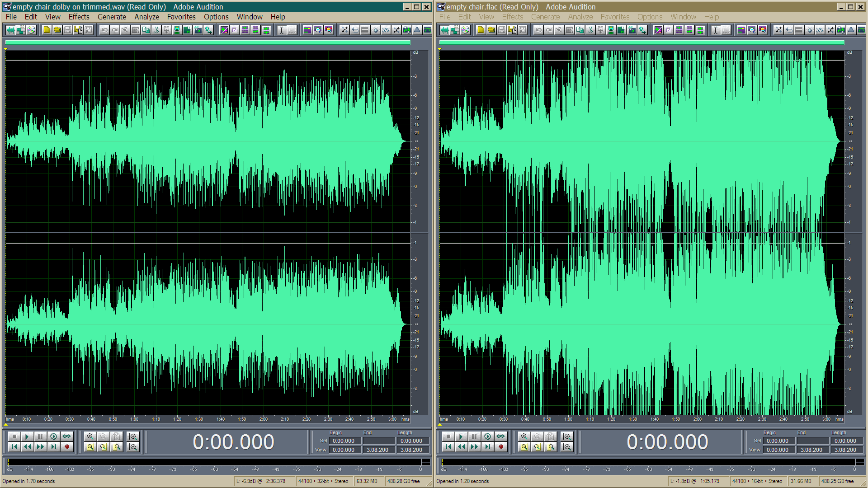The height and width of the screenshot is (488, 868).
Task: Click Cut scissors icon in left window toolbar
Action: click(x=156, y=30)
